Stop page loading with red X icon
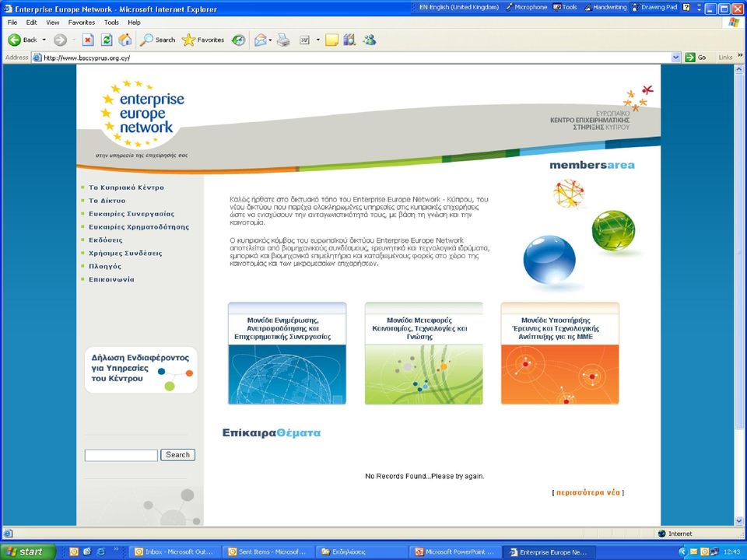Image resolution: width=747 pixels, height=560 pixels. 88,40
